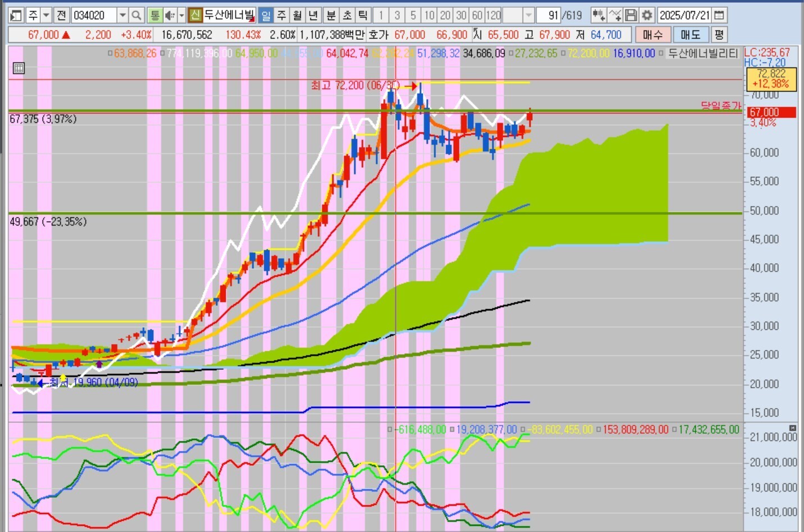Click the bar count field showing 91
Viewport: 804px width, 532px height.
pyautogui.click(x=549, y=15)
